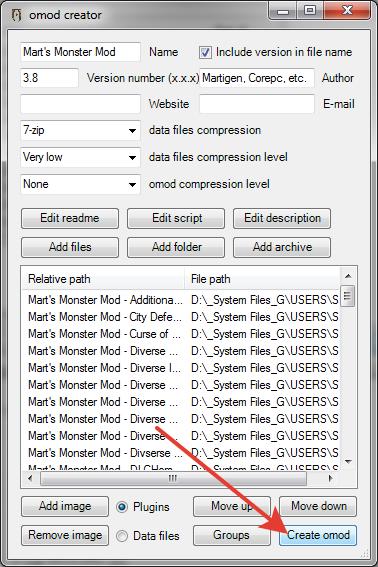This screenshot has height=567, width=378.
Task: Click the list's vertical scrollbar down arrow
Action: (x=348, y=462)
